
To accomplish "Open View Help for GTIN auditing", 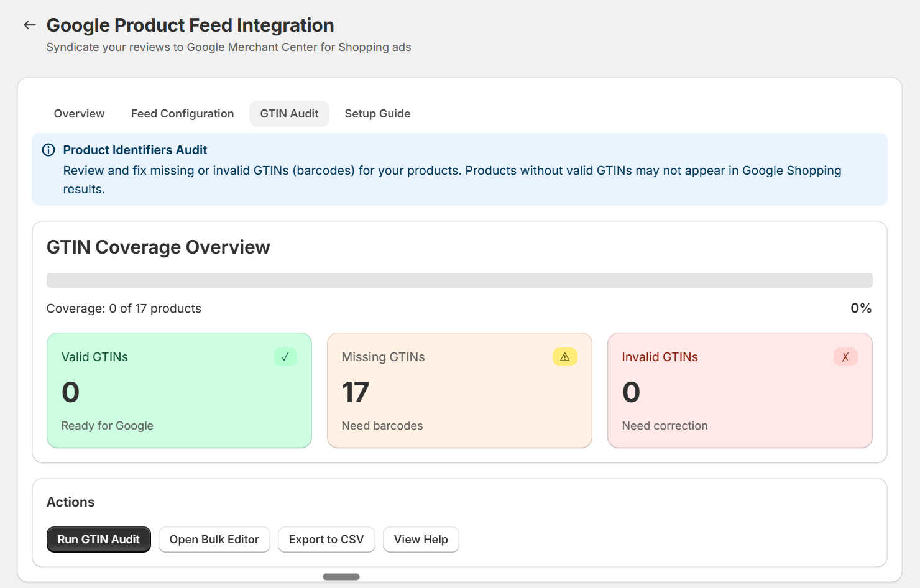I will [x=421, y=539].
